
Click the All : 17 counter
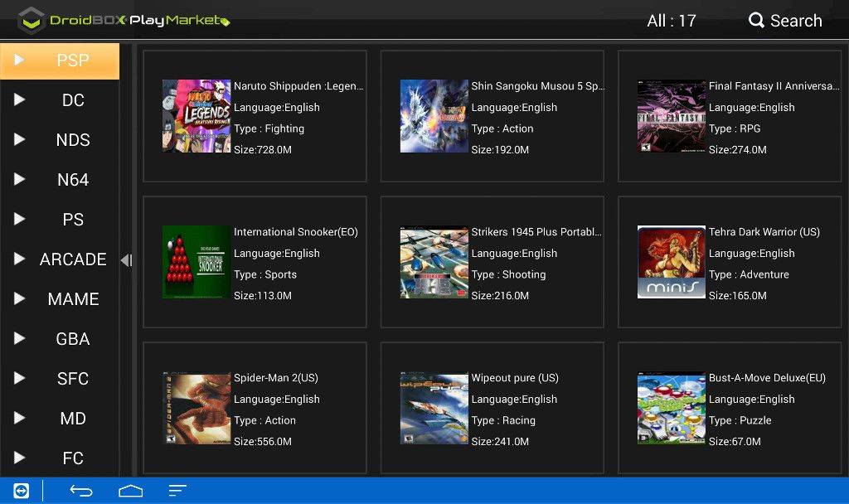[x=672, y=21]
